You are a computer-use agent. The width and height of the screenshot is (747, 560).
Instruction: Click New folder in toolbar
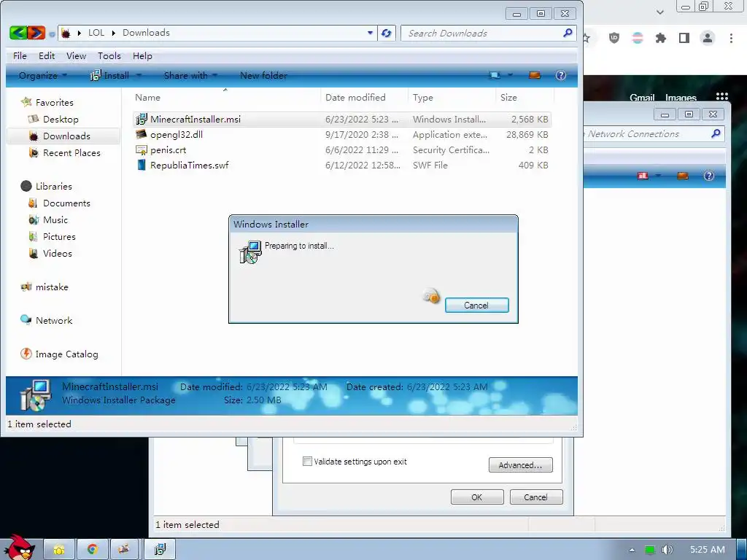[x=263, y=75]
